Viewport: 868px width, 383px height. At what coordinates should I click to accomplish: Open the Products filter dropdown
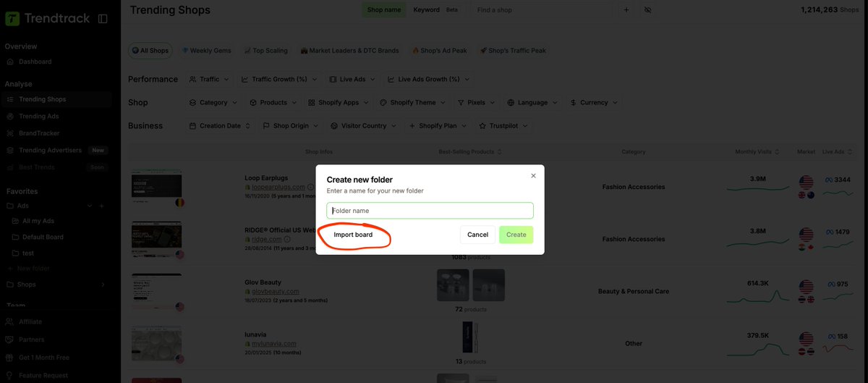(273, 103)
